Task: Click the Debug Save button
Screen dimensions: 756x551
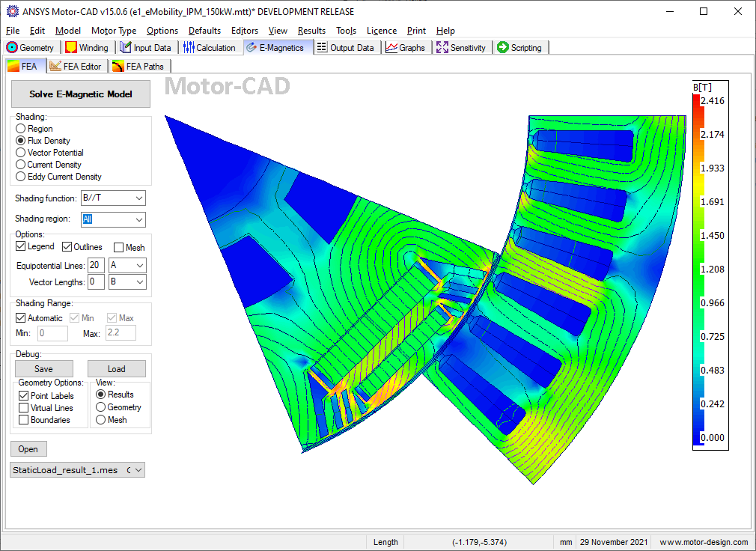Action: coord(44,369)
